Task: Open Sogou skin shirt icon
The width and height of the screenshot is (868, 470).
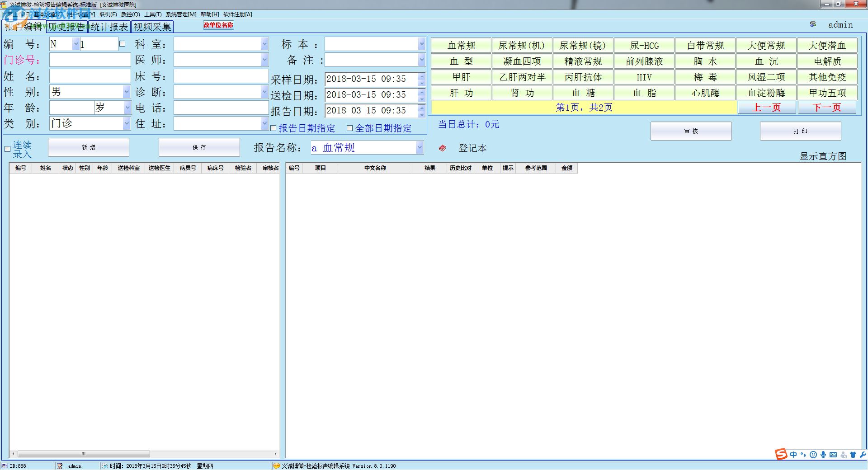Action: coord(853,455)
